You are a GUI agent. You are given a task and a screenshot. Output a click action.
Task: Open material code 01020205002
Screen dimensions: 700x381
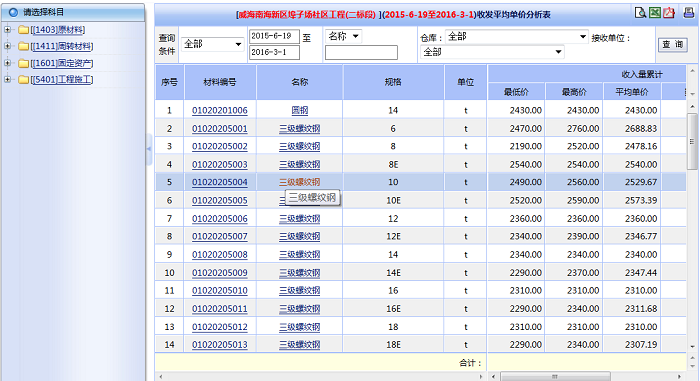(220, 146)
